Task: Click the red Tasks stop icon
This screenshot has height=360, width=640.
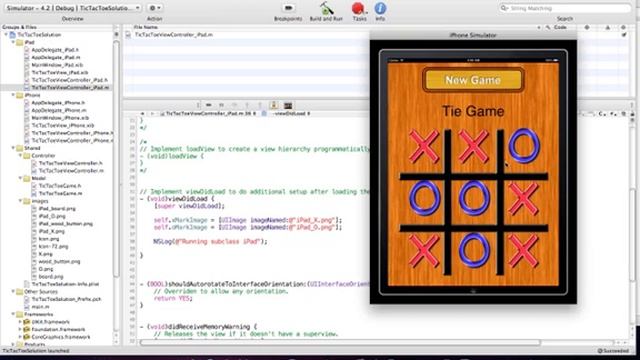Action: pyautogui.click(x=358, y=8)
